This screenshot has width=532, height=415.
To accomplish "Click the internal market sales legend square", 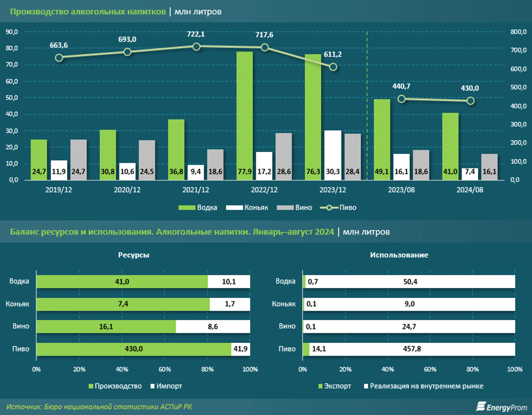I will (x=366, y=386).
